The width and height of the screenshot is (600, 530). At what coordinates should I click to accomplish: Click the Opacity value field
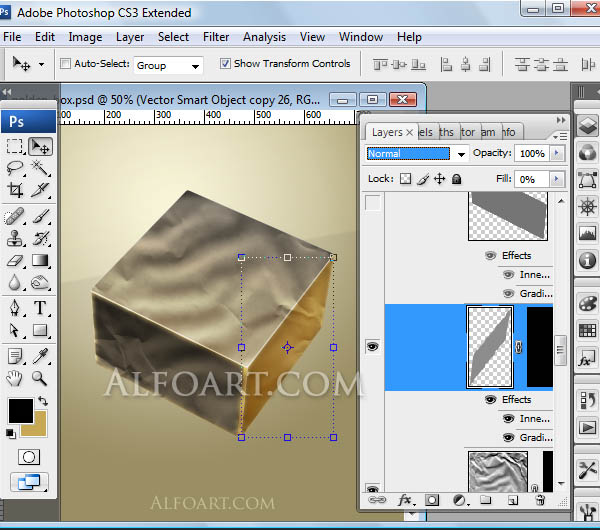532,153
